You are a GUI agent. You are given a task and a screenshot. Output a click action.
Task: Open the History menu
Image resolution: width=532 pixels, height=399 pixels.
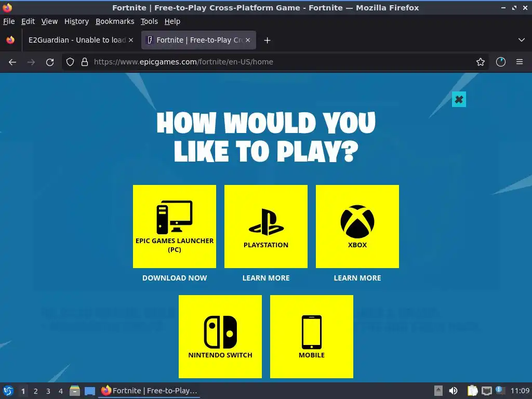pos(77,21)
